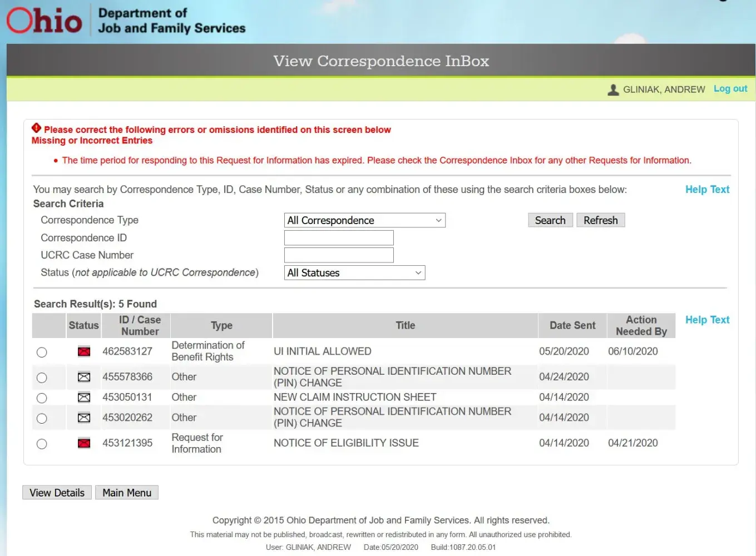This screenshot has height=556, width=756.
Task: Open Help Text link beside search results
Action: pyautogui.click(x=707, y=320)
